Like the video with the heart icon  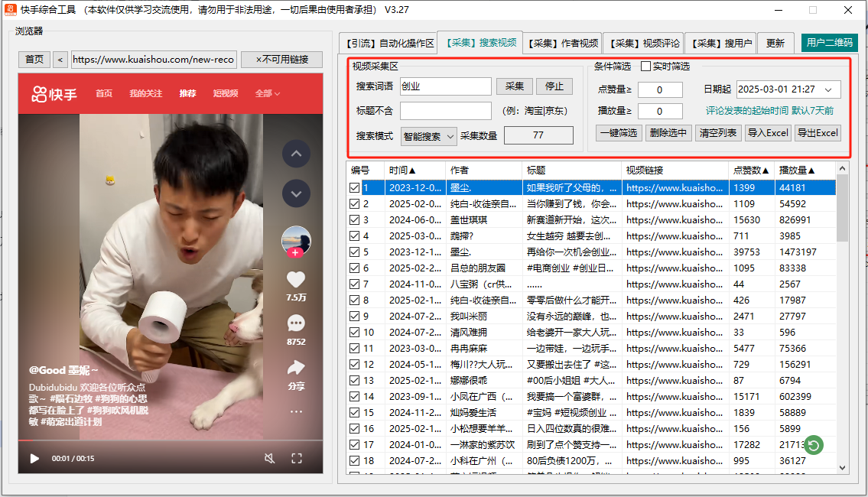pos(296,281)
